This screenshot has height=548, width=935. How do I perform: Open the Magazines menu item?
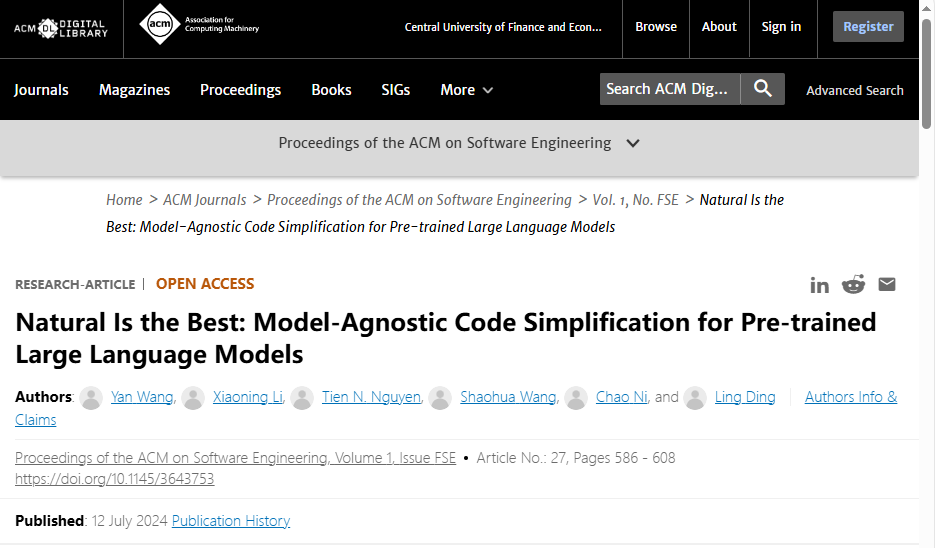point(134,90)
